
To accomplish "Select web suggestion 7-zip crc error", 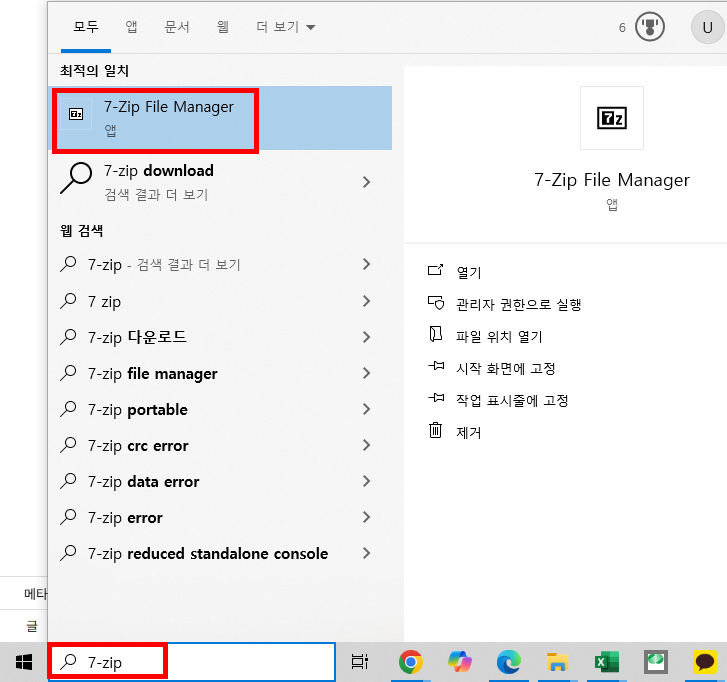I will 220,446.
